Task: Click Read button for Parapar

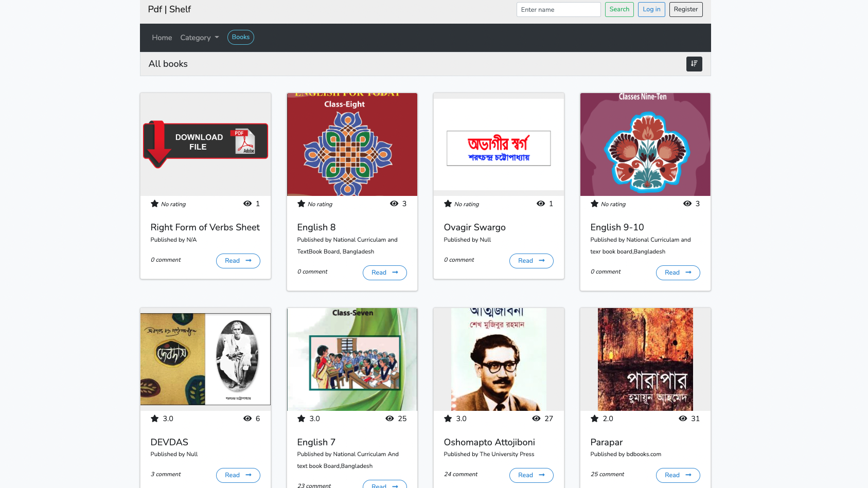Action: [678, 475]
